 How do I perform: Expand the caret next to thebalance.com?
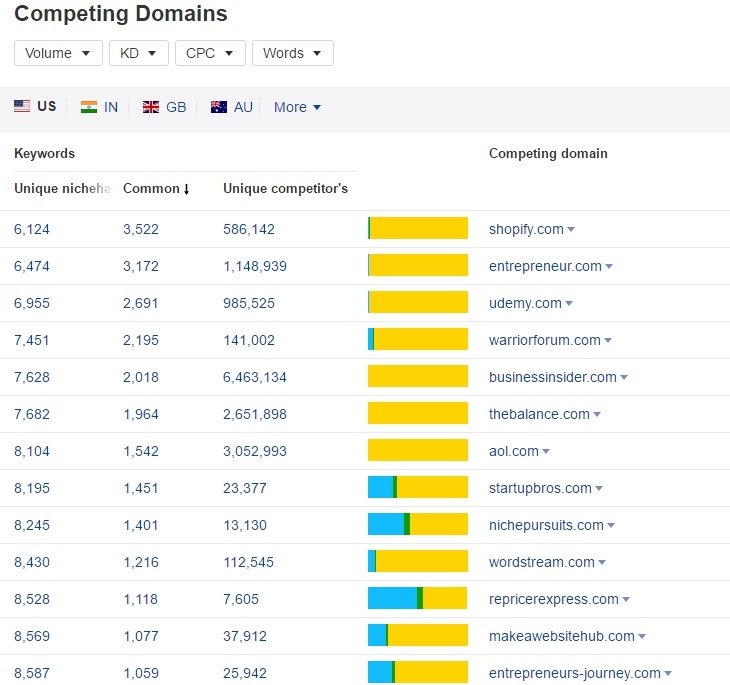click(x=597, y=415)
